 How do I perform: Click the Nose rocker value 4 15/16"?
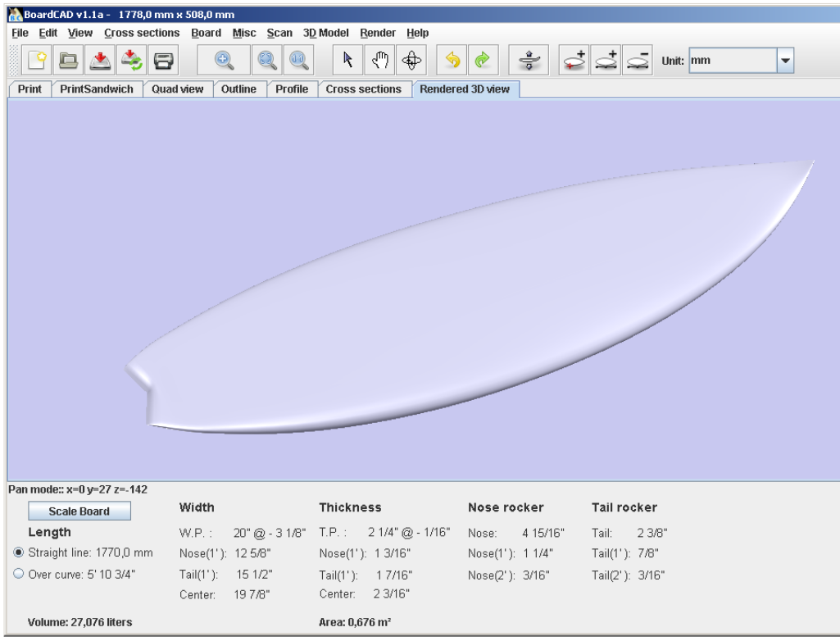coord(543,534)
